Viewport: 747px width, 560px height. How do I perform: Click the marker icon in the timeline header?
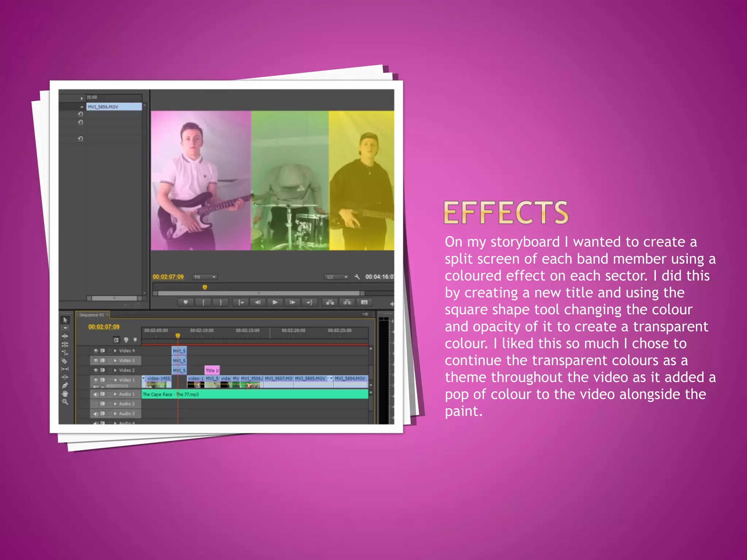(135, 340)
